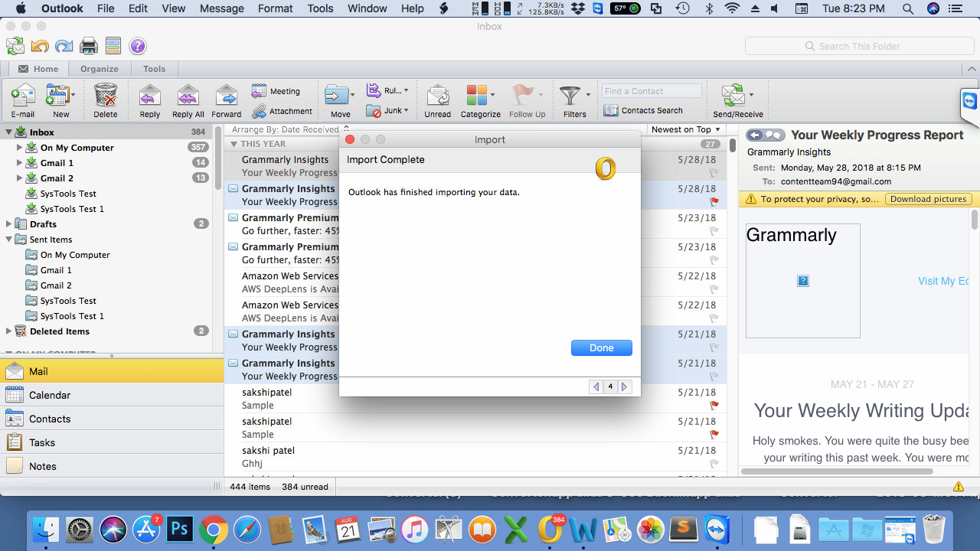Click the Reply All button
This screenshot has height=551, width=980.
(x=188, y=100)
